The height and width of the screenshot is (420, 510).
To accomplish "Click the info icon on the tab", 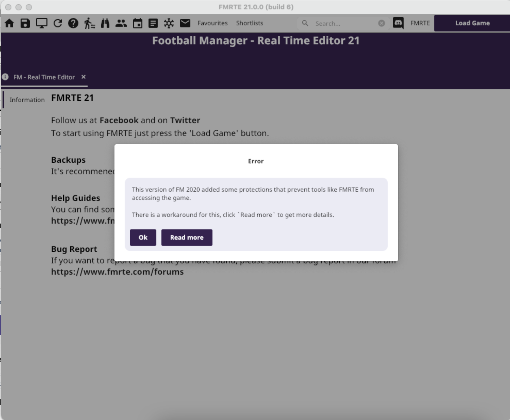I will [x=5, y=77].
